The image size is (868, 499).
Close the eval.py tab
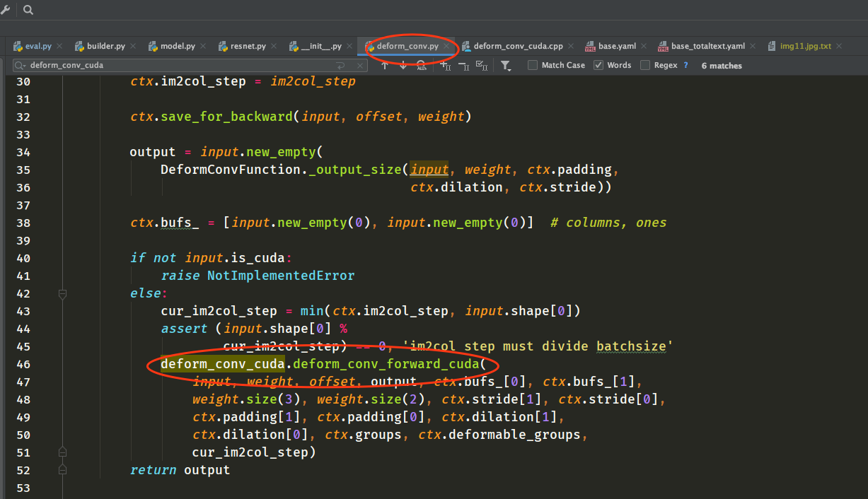[x=60, y=45]
